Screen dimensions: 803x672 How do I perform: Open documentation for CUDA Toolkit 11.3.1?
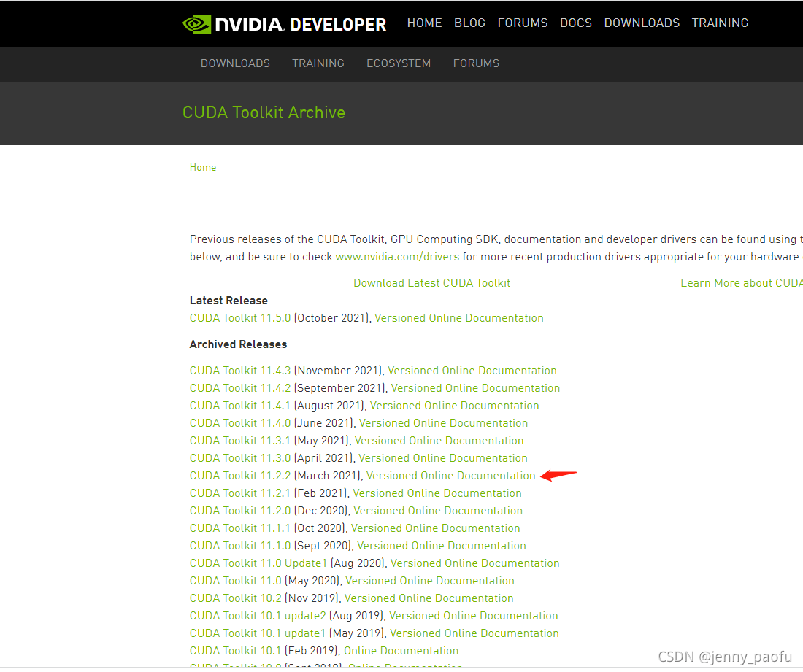[439, 441]
